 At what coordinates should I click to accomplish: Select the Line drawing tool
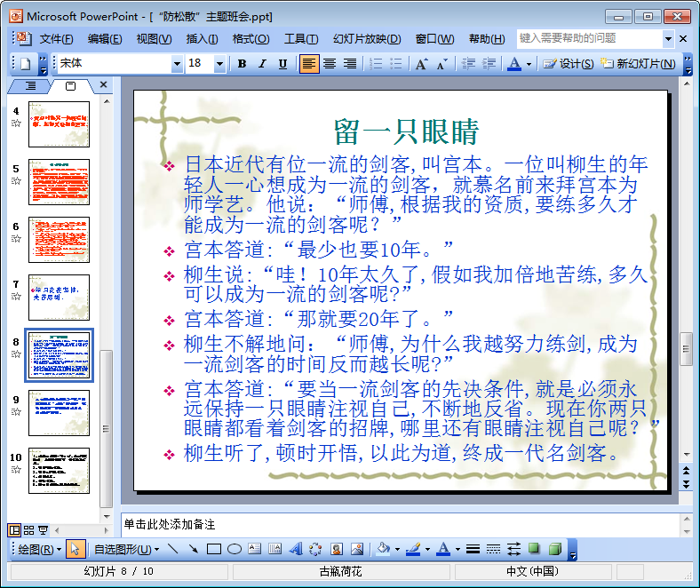click(x=172, y=550)
